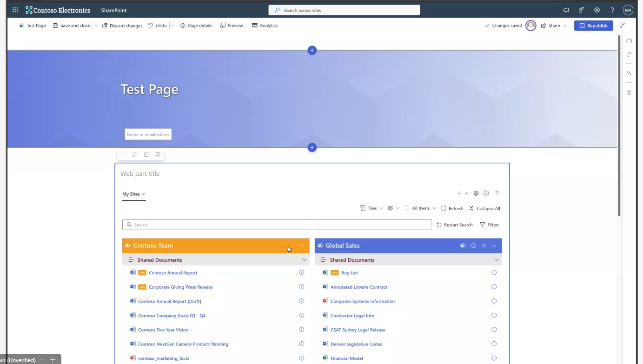This screenshot has height=364, width=643.
Task: Collapse the Contoso Team site section
Action: [302, 245]
